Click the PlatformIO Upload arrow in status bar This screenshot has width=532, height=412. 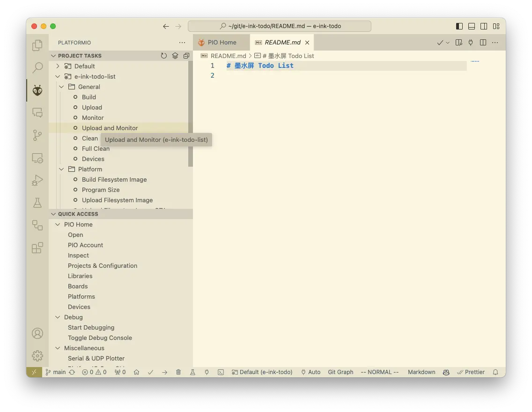(x=164, y=372)
